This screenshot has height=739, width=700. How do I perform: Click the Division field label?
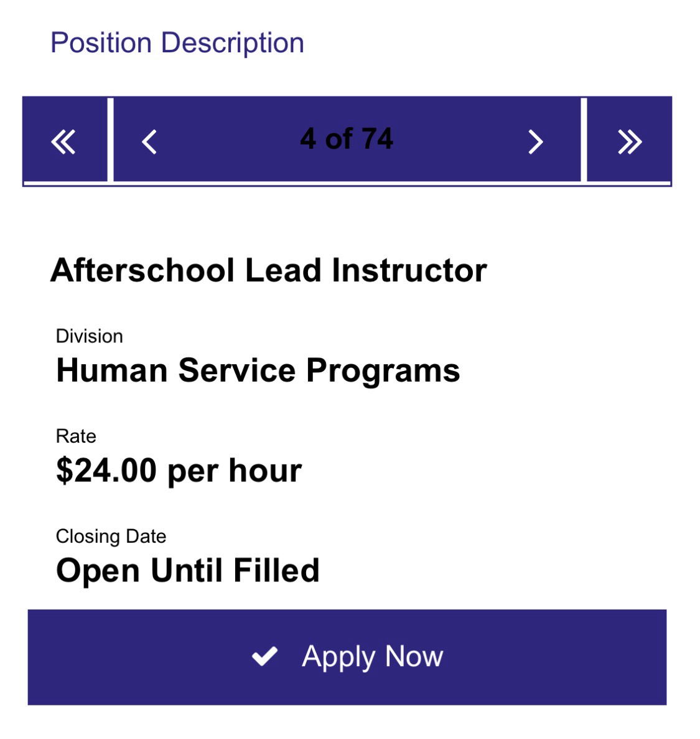pos(89,336)
